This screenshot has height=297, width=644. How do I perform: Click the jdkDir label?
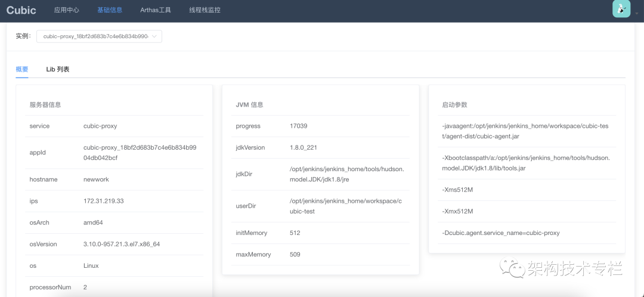click(244, 174)
